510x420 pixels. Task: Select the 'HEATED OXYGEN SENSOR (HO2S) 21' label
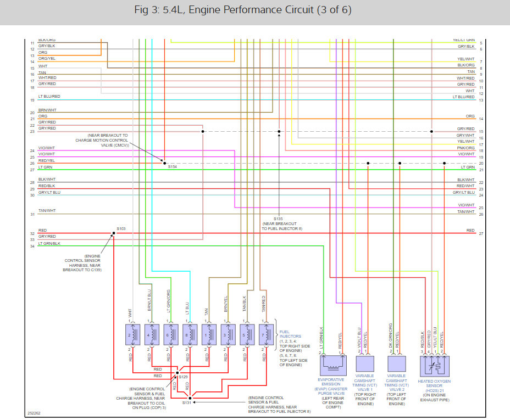click(434, 386)
